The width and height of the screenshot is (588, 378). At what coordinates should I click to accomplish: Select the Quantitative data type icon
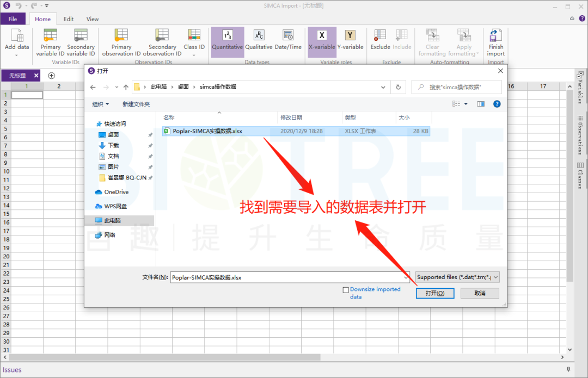point(227,41)
